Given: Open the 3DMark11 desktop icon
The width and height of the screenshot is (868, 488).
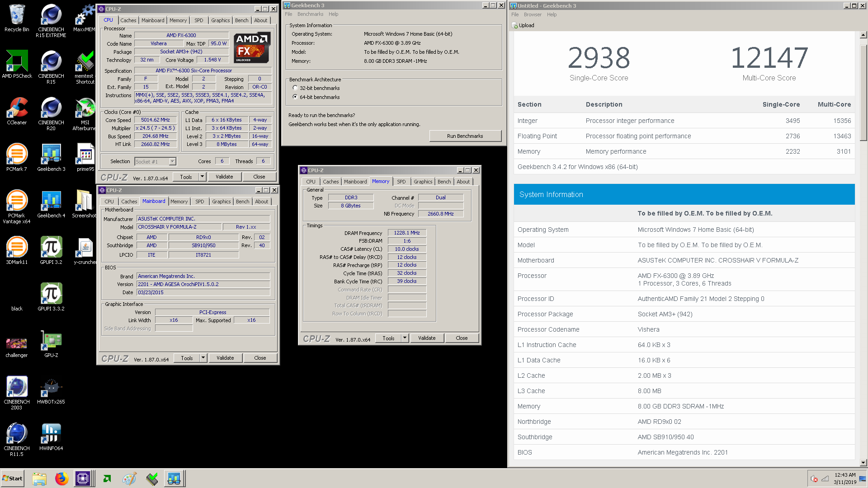Looking at the screenshot, I should click(x=17, y=251).
